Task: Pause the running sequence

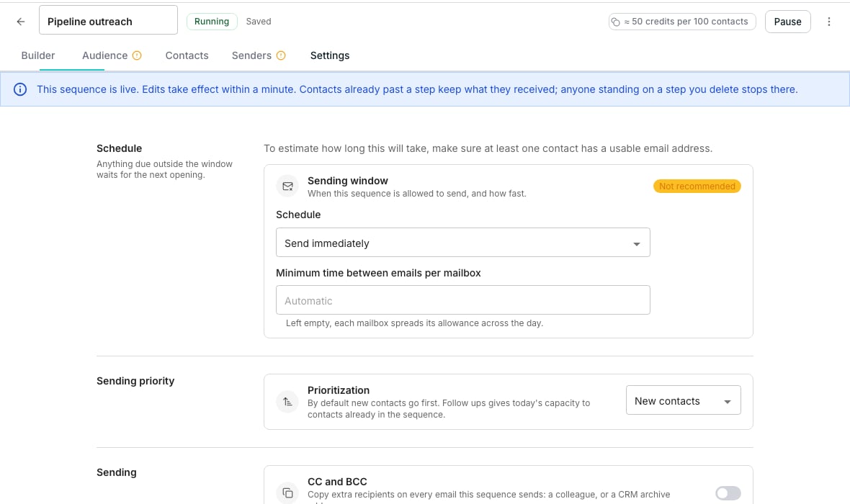Action: click(x=787, y=22)
